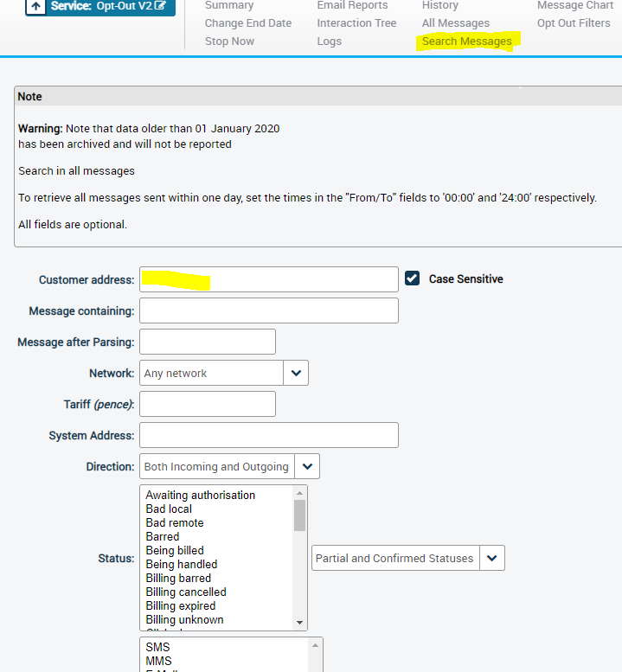Open the Direction dropdown arrow
The image size is (622, 672).
307,466
